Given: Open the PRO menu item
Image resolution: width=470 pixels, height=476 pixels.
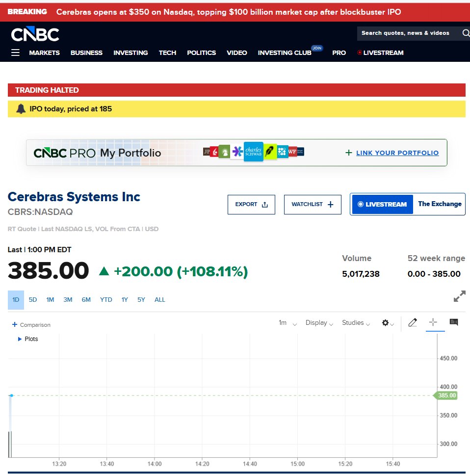Looking at the screenshot, I should coord(339,53).
